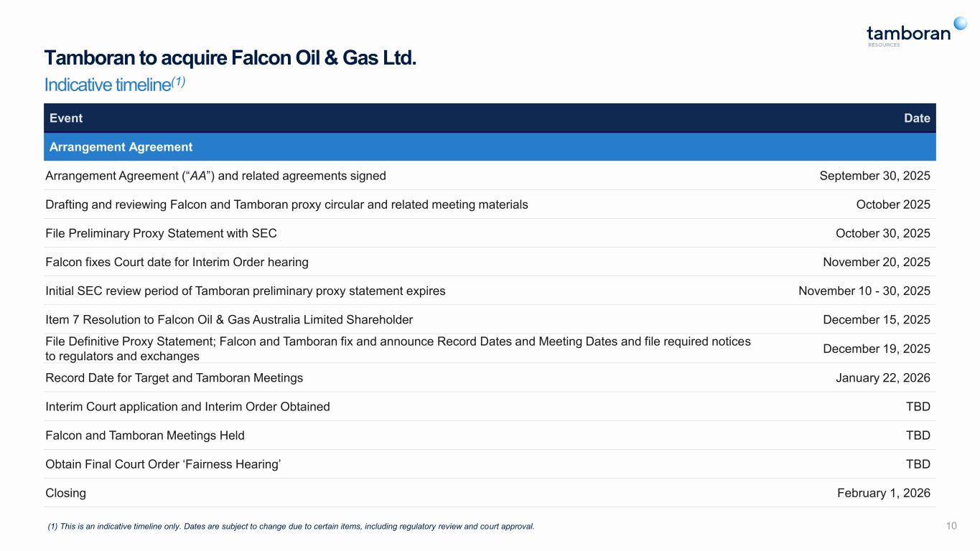Select 'Initial SEC review period' row text
The width and height of the screenshot is (980, 551).
[245, 291]
